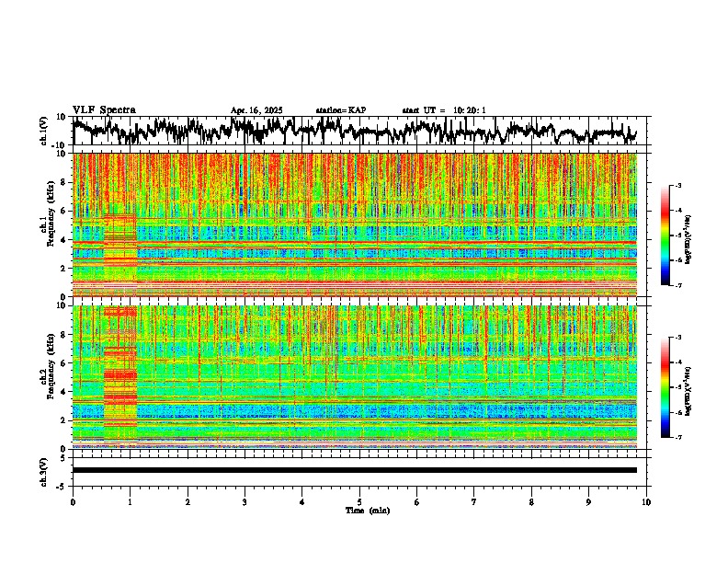728x563 pixels.
Task: Click time axis tick label '4'
Action: (301, 502)
